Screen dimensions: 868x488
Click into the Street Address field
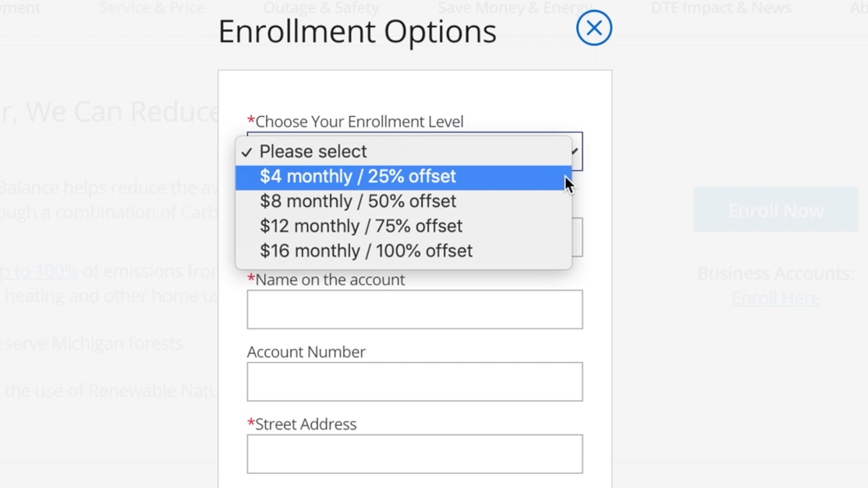point(415,454)
